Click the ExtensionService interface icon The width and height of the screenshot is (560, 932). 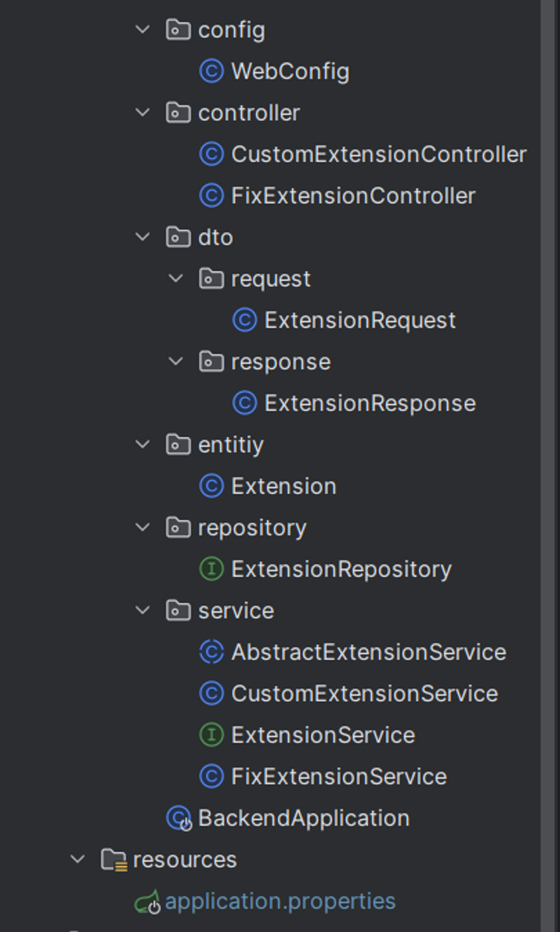(x=211, y=735)
